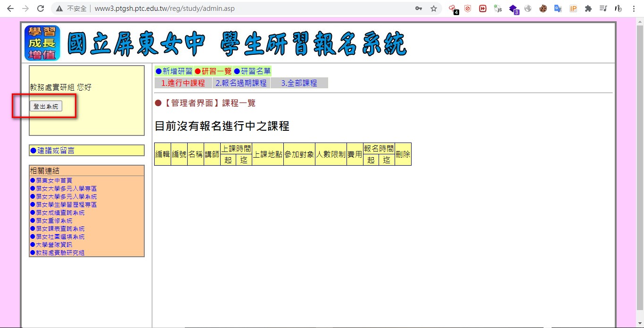Click the 編號 table header cell
This screenshot has height=328, width=644.
tap(179, 154)
